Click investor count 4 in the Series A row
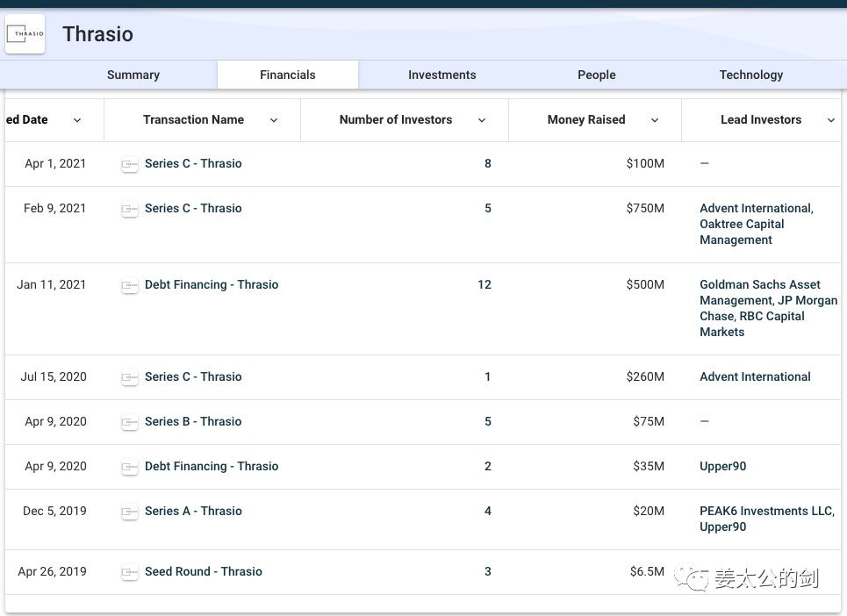 [x=488, y=512]
